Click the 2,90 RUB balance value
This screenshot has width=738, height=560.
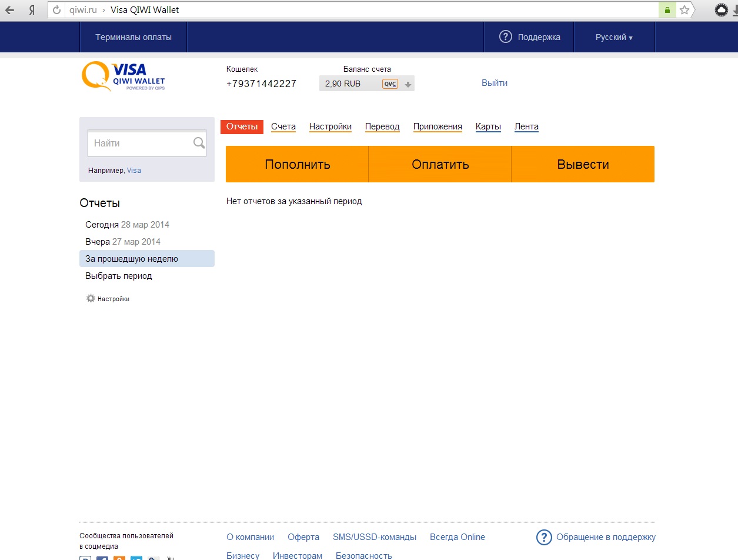click(x=343, y=84)
